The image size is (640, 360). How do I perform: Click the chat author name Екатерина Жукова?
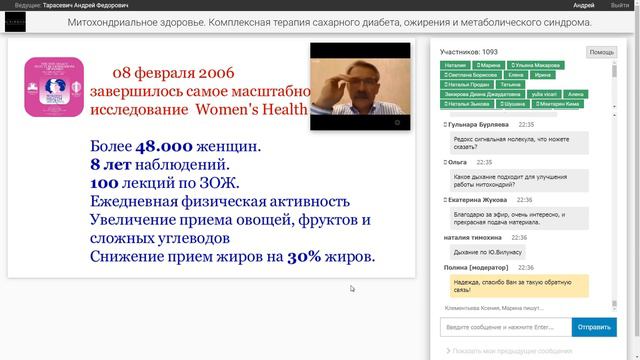pyautogui.click(x=478, y=200)
